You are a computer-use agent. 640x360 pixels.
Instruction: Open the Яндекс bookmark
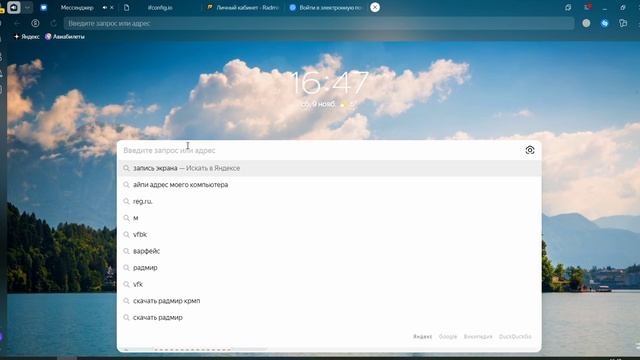tap(27, 37)
